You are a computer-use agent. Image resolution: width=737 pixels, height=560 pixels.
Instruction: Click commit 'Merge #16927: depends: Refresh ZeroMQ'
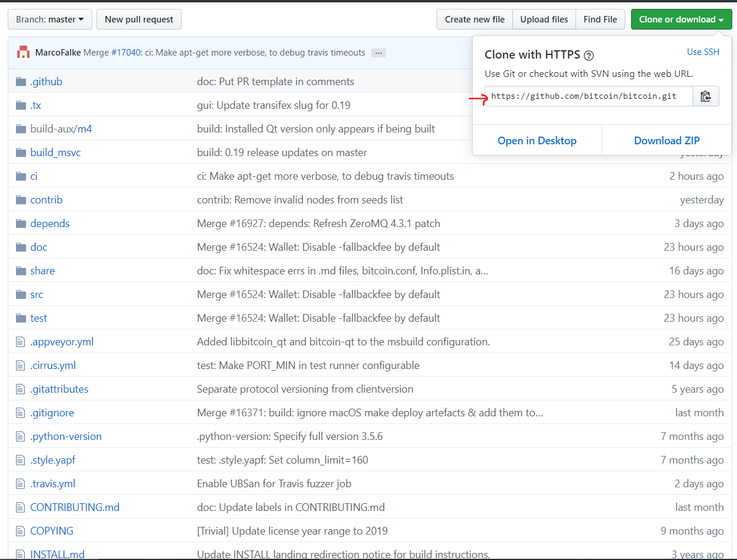(319, 224)
